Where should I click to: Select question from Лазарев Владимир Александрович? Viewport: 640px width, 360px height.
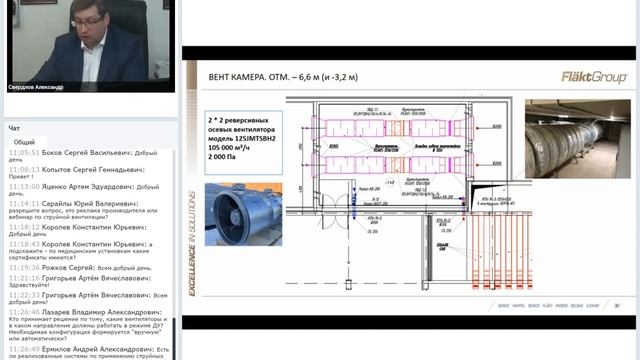pyautogui.click(x=88, y=325)
